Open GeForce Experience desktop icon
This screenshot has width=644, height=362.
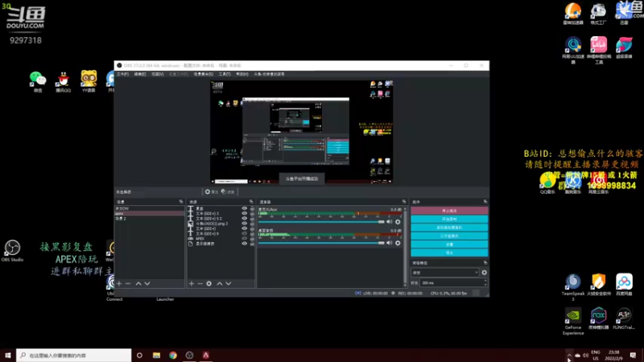click(573, 321)
